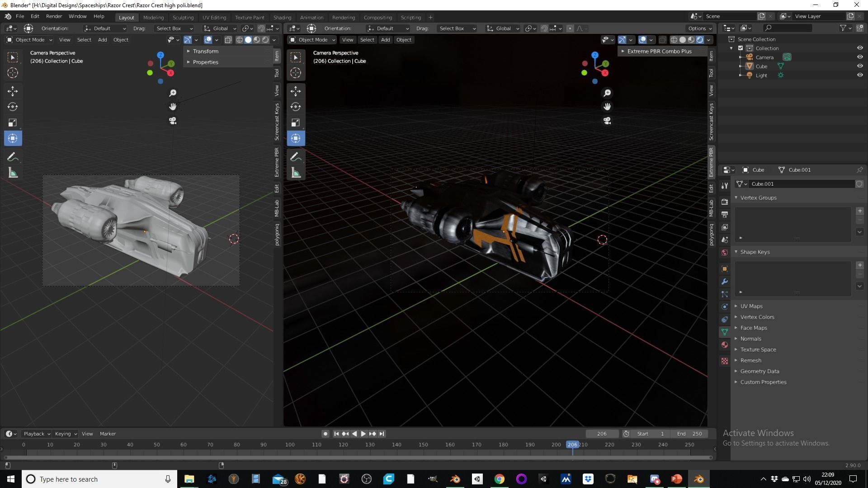Switch left viewport to solid shading
Viewport: 868px width, 488px height.
[x=248, y=40]
